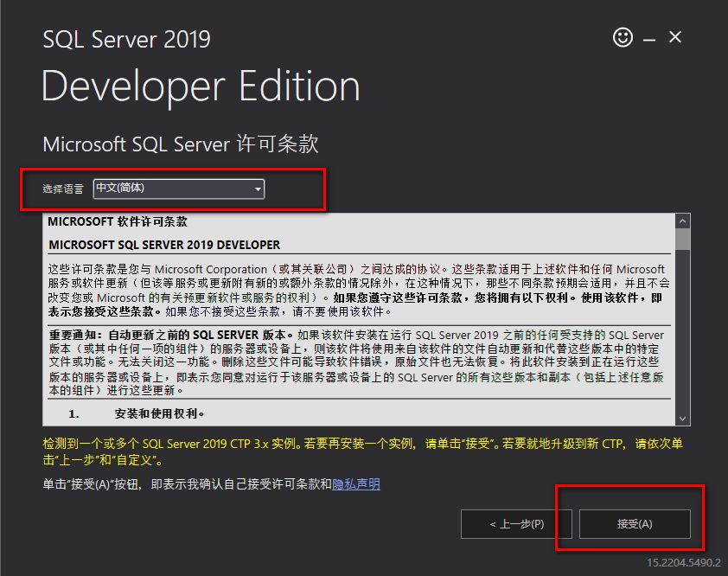Click the 选择语言 label
Image resolution: width=728 pixels, height=576 pixels.
(x=64, y=189)
